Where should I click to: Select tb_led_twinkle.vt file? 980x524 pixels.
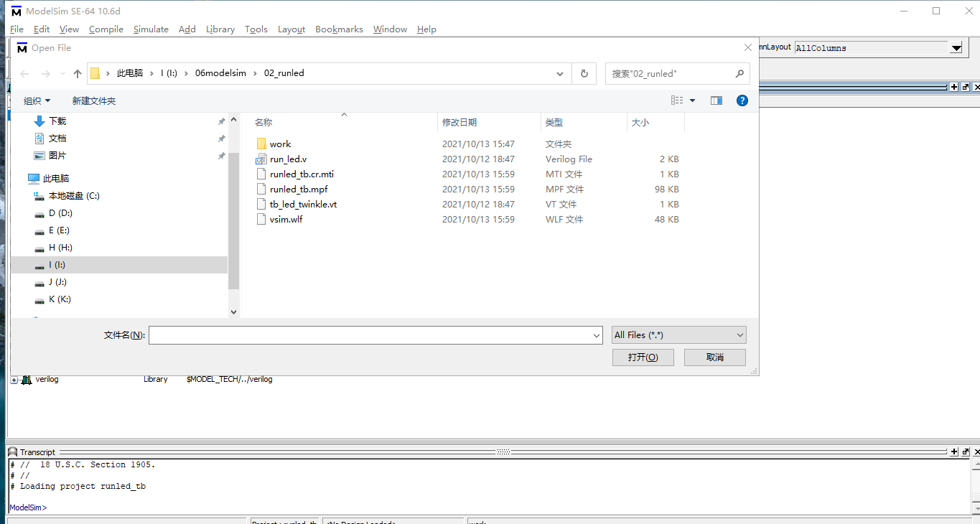tap(303, 205)
